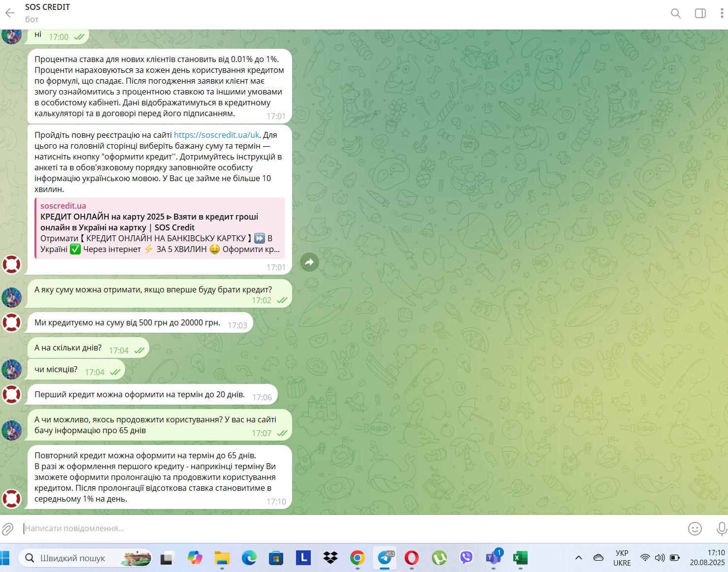Open the https://soscredit.ua/uk link

pos(216,135)
